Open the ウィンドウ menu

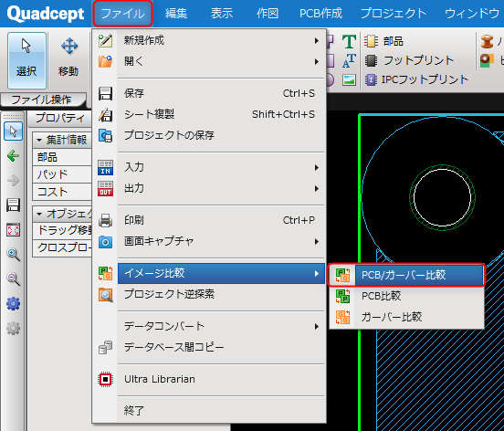click(x=472, y=14)
